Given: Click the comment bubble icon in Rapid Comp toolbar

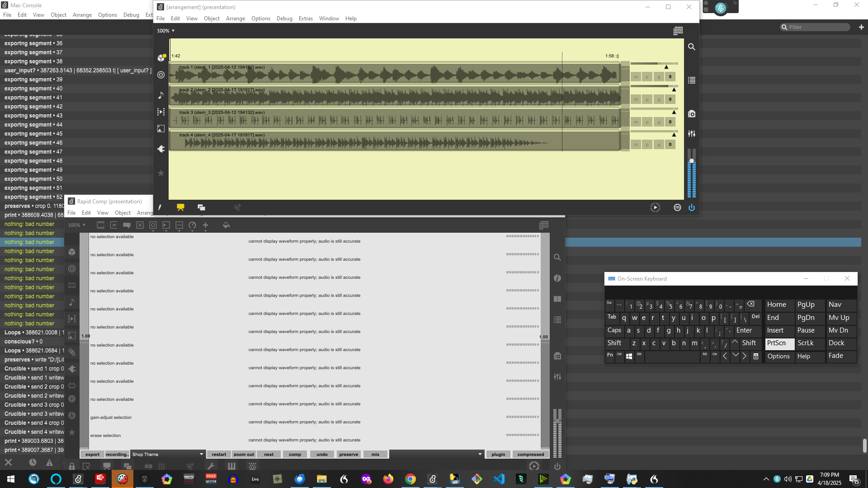Looking at the screenshot, I should (x=127, y=225).
